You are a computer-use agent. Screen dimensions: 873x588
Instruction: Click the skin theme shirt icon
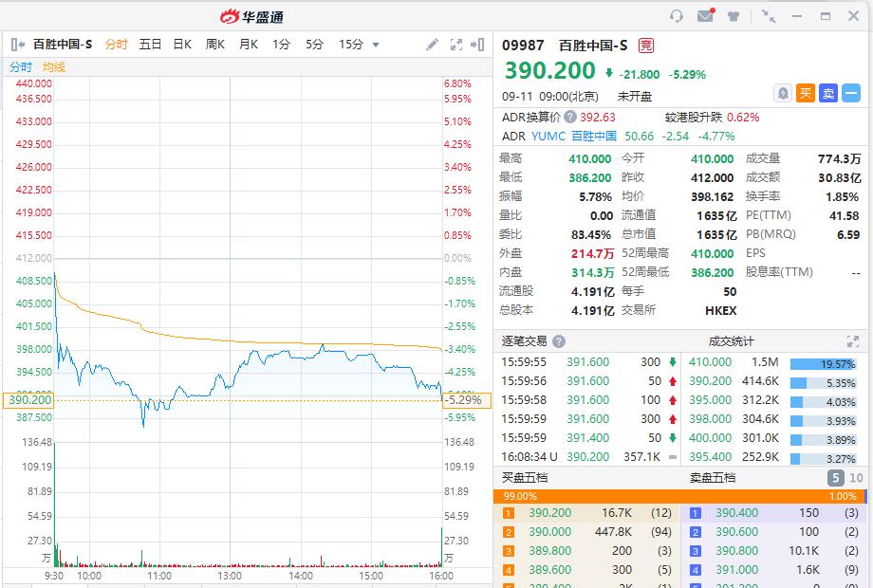point(734,16)
